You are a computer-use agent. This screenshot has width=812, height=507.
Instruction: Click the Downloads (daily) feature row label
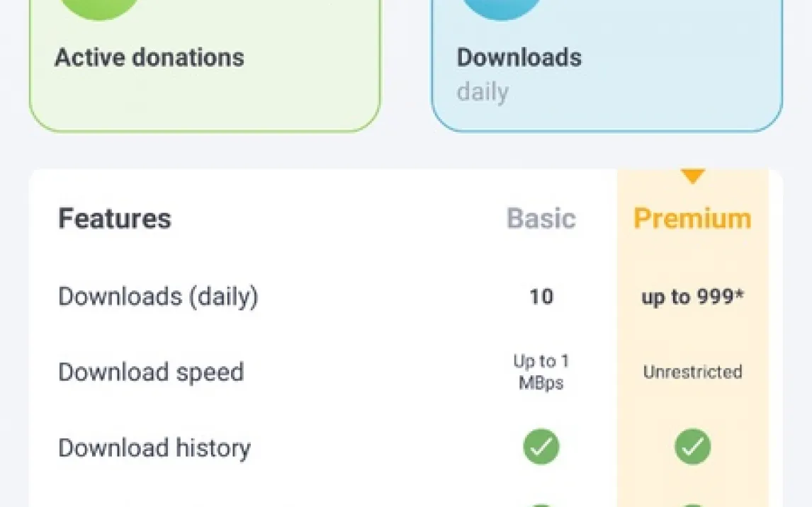click(158, 297)
